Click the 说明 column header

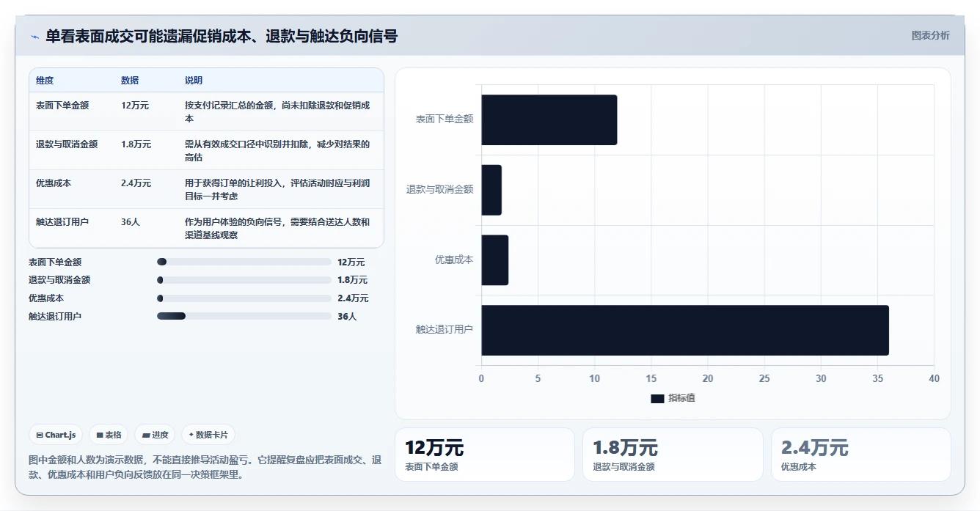pyautogui.click(x=194, y=81)
